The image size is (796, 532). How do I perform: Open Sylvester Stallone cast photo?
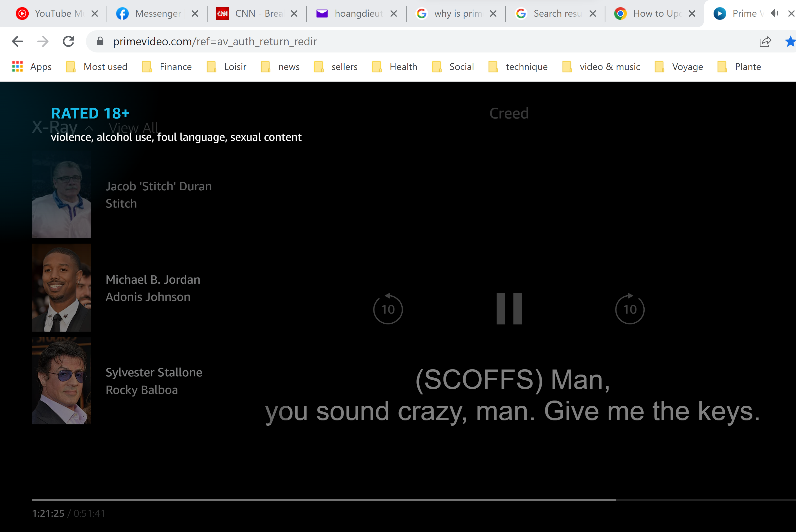[x=61, y=380]
